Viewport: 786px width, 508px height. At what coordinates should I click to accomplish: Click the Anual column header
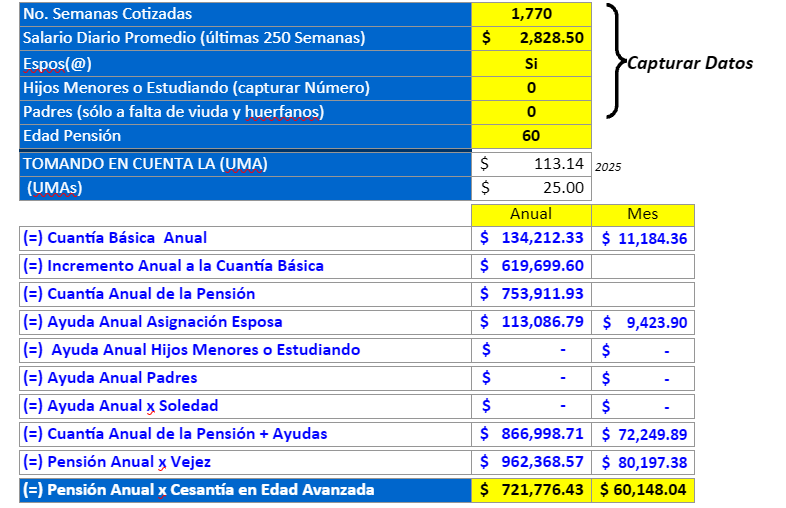coord(531,214)
